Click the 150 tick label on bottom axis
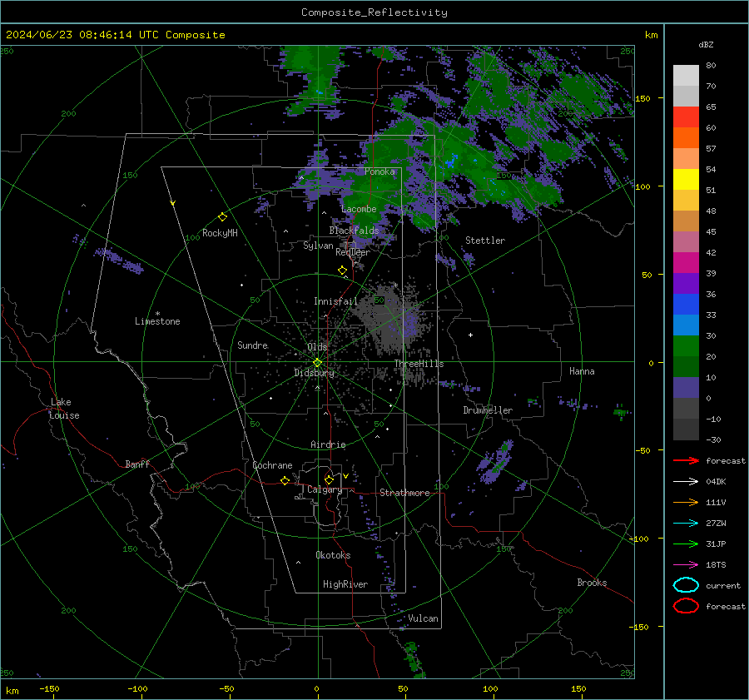Image resolution: width=749 pixels, height=700 pixels. [x=578, y=688]
